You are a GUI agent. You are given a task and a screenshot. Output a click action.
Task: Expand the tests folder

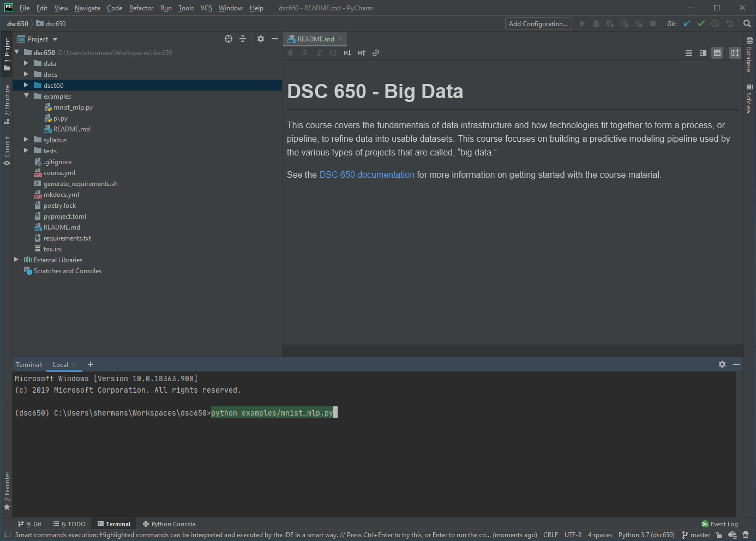[x=26, y=151]
